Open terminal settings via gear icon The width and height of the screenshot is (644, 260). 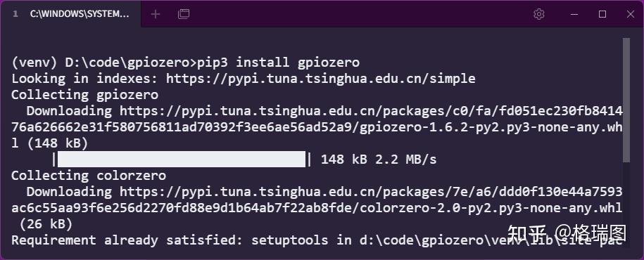[x=539, y=14]
